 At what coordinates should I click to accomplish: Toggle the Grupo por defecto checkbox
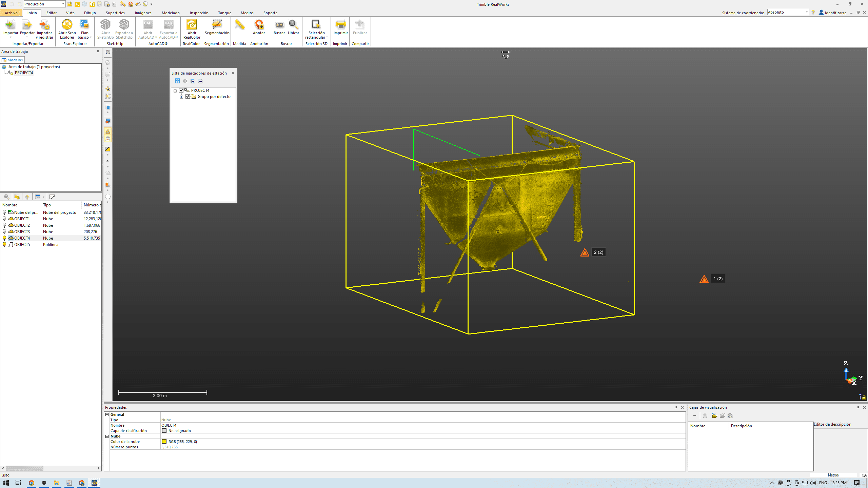click(x=188, y=97)
